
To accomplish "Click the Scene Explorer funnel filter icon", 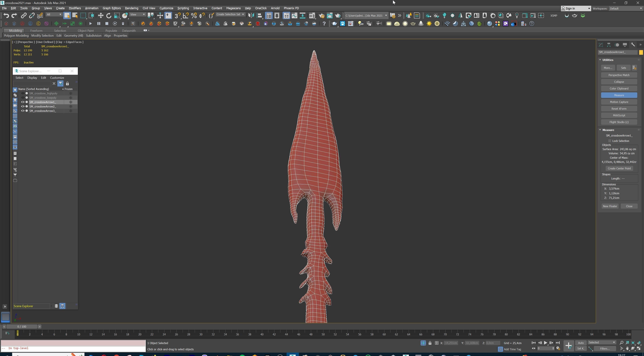I will [61, 84].
